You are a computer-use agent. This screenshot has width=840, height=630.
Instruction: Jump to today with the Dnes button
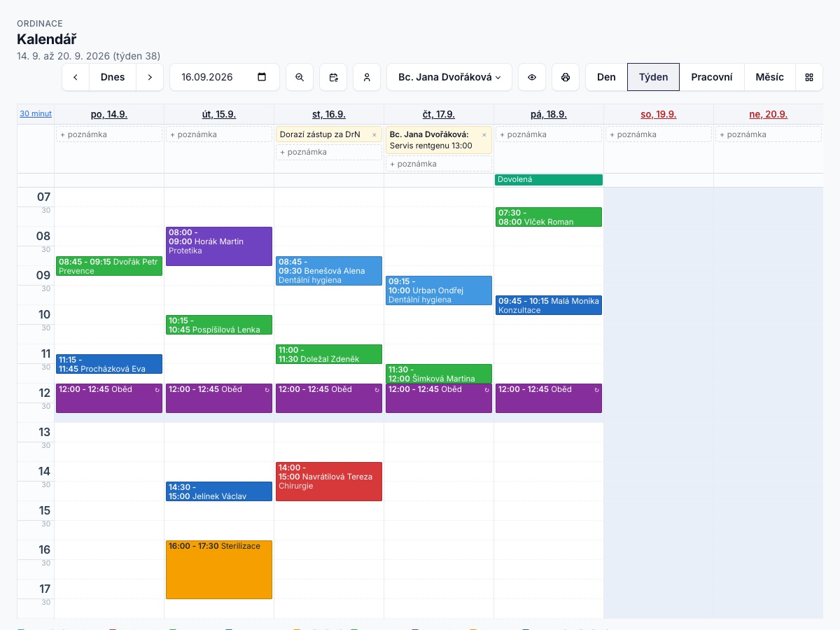(113, 77)
